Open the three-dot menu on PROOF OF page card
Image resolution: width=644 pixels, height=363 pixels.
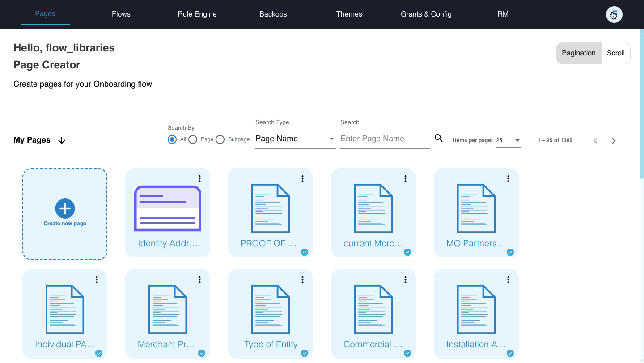(302, 178)
